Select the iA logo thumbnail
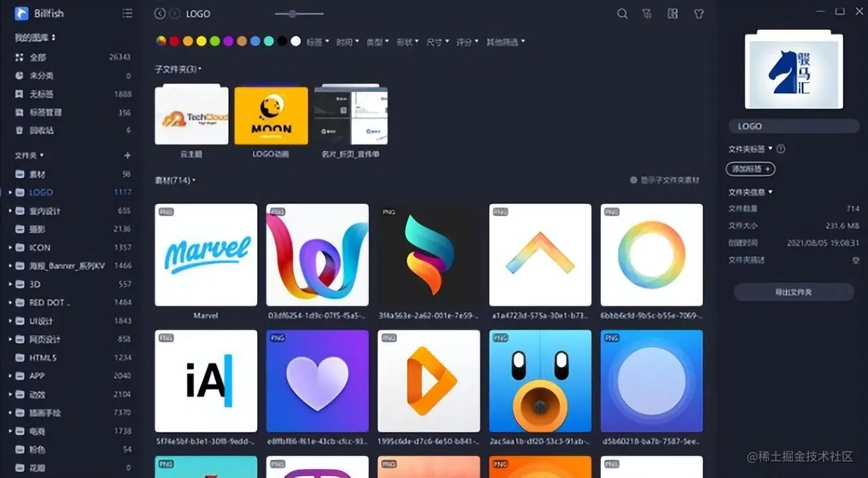 (x=206, y=381)
